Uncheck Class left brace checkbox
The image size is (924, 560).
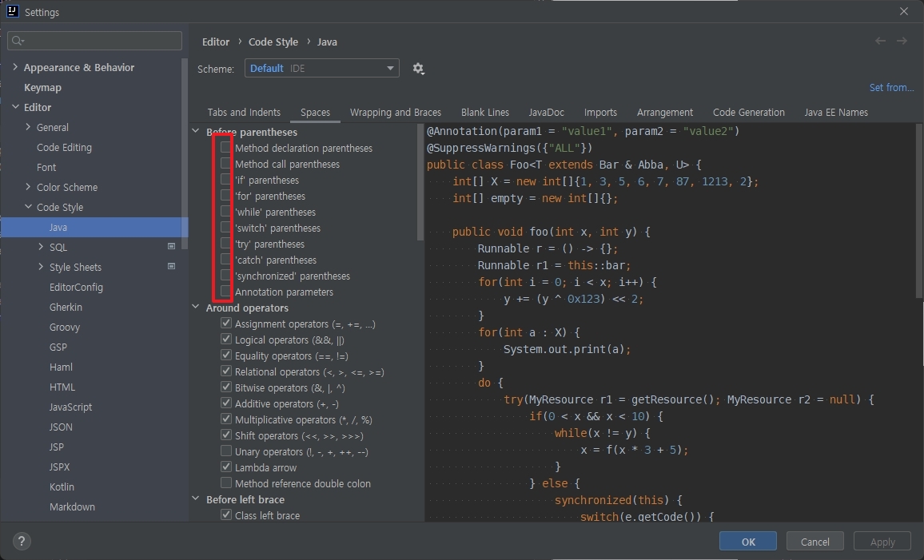225,514
